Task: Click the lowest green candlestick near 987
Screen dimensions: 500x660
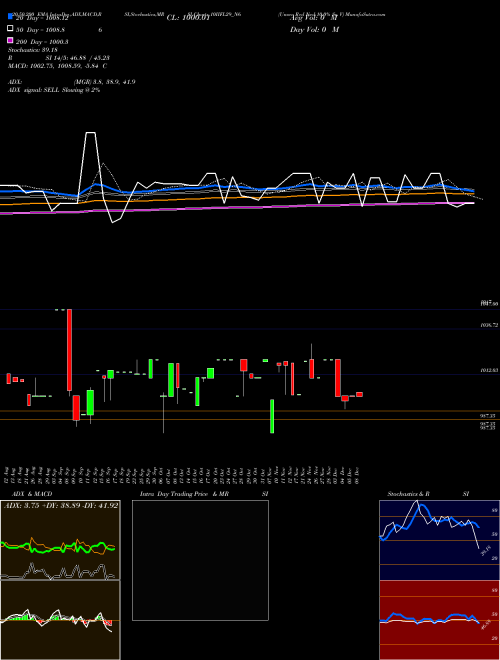Action: tap(272, 416)
